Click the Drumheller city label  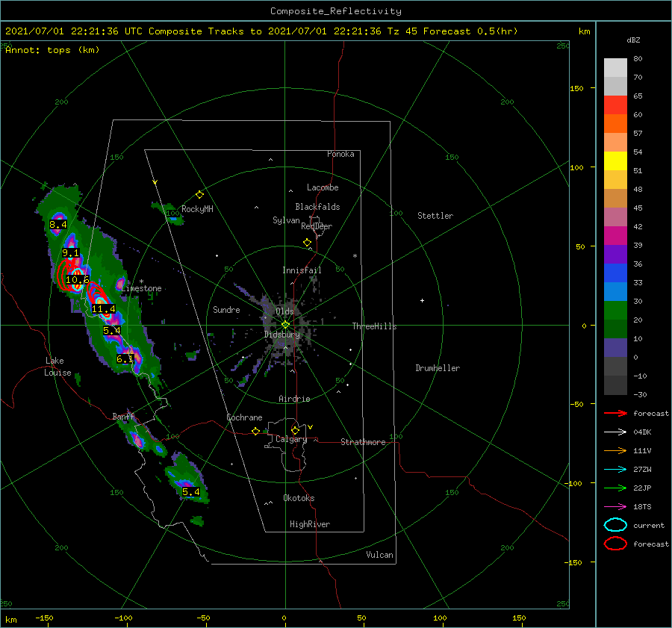(x=438, y=368)
